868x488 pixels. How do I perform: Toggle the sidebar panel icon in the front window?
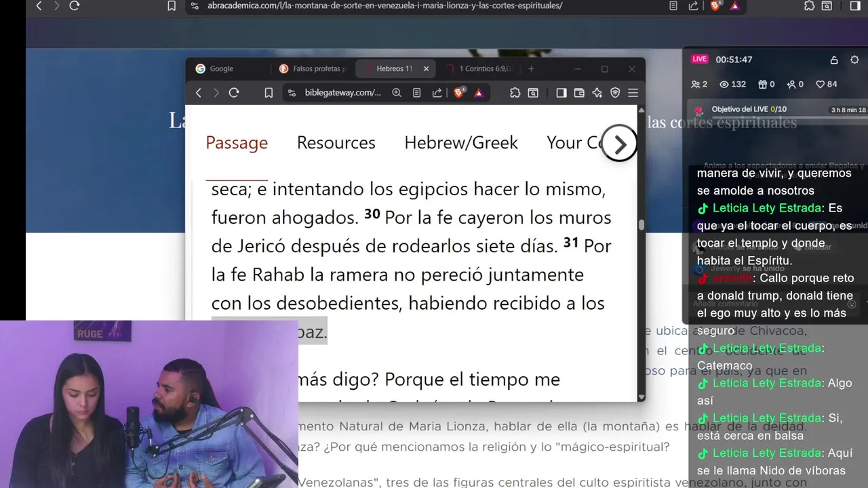tap(561, 93)
